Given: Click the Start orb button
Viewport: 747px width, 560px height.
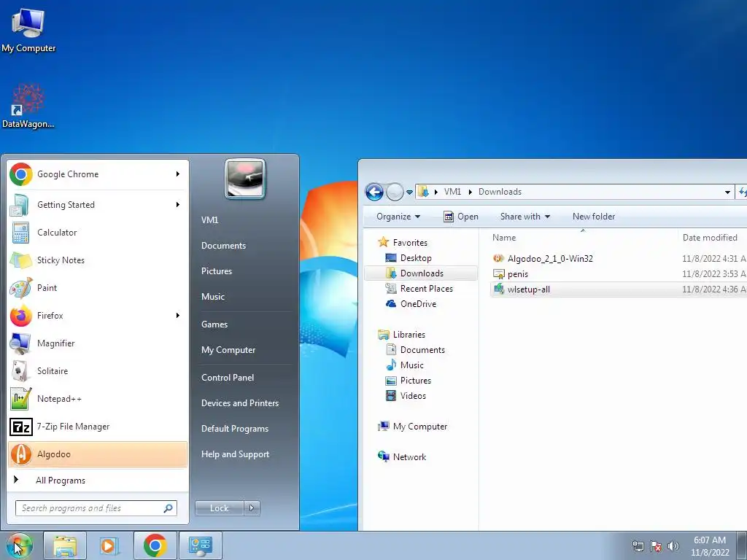Looking at the screenshot, I should (19, 545).
